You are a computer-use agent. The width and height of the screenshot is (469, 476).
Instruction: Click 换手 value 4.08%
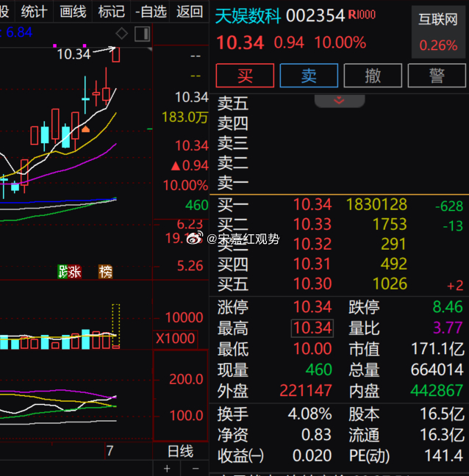309,414
